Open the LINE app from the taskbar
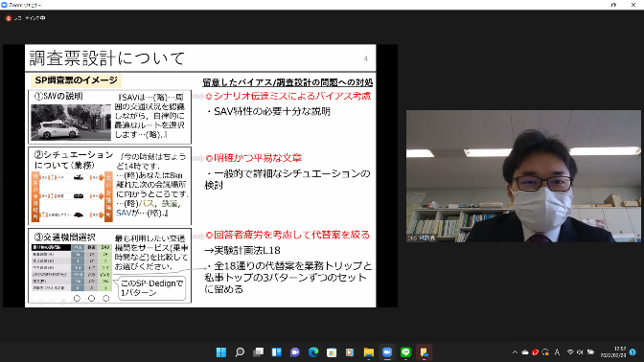 click(x=405, y=352)
